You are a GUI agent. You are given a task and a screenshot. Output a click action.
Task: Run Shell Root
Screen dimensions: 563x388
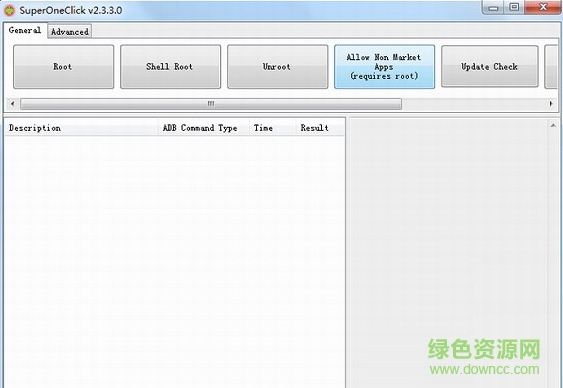[x=171, y=67]
